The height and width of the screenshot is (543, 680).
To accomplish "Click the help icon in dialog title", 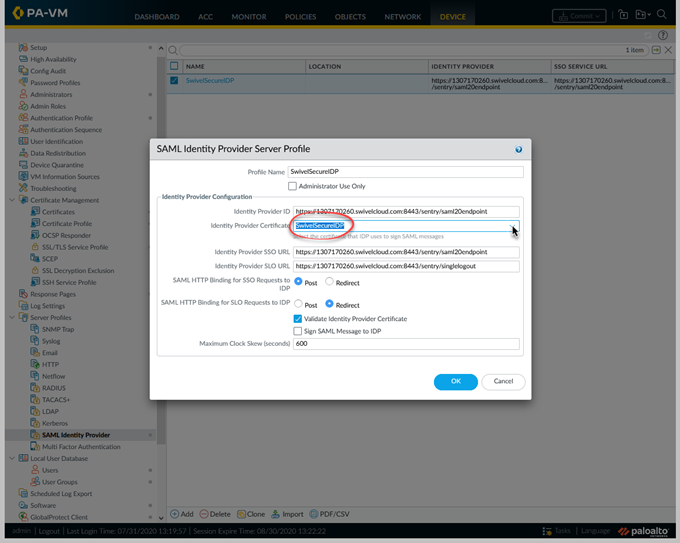I will (518, 149).
